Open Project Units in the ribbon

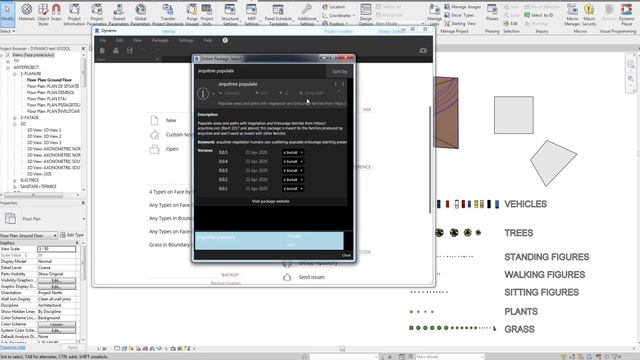[x=207, y=14]
